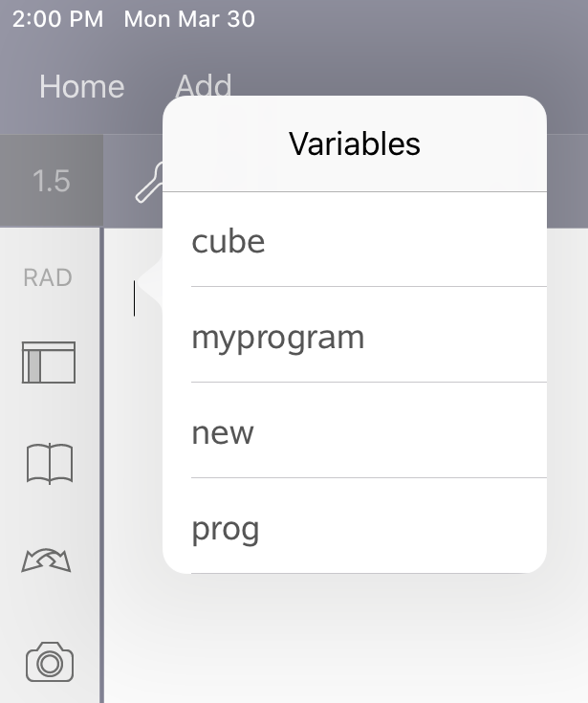Go to Home
Screen dimensions: 588x703
click(81, 87)
